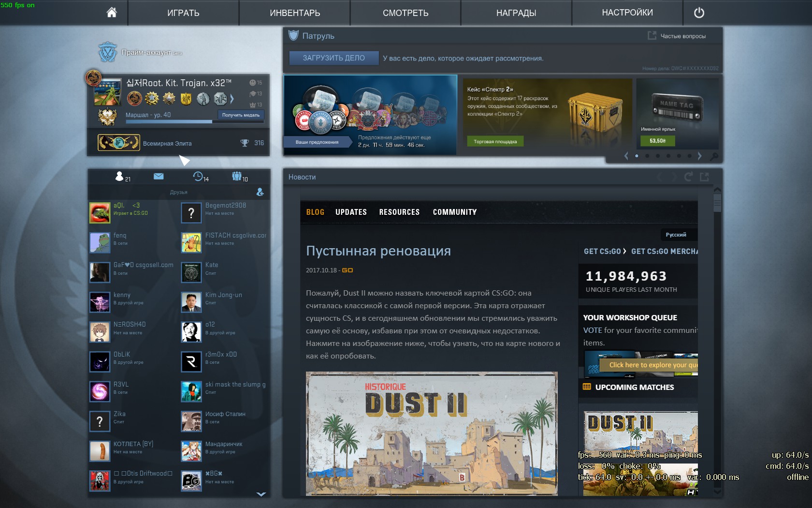Open the Historique Dust II article image
This screenshot has height=508, width=812.
432,433
